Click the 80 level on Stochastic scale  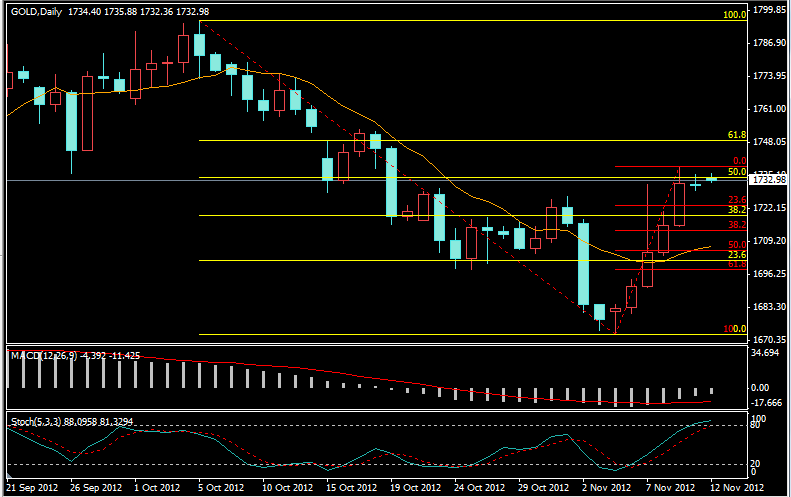tap(758, 425)
